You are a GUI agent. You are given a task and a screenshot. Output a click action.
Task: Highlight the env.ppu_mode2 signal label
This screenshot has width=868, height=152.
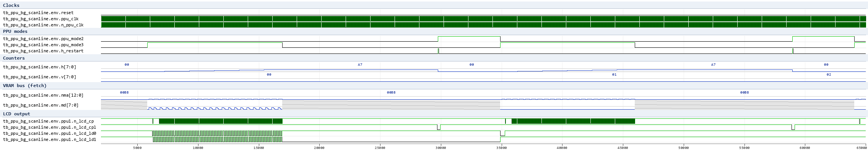[43, 39]
